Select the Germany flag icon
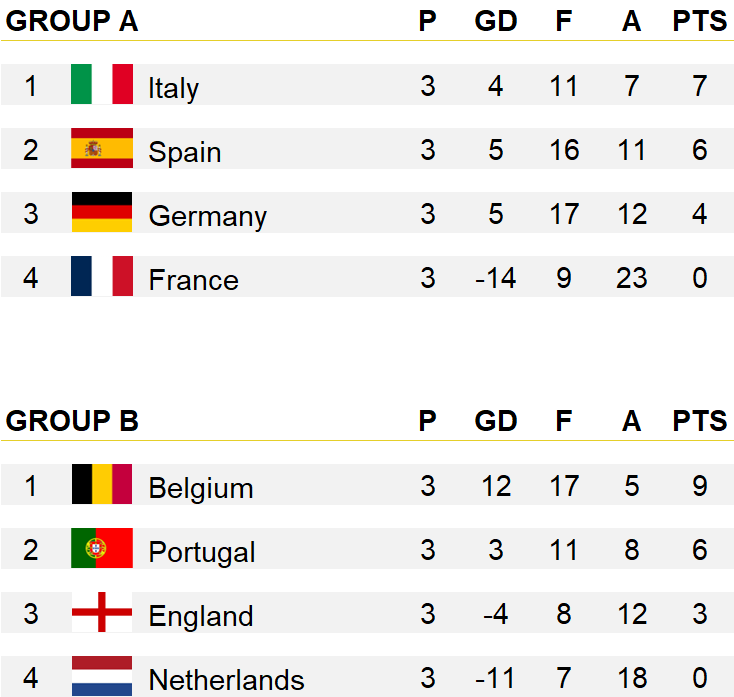This screenshot has height=697, width=734. pos(102,212)
